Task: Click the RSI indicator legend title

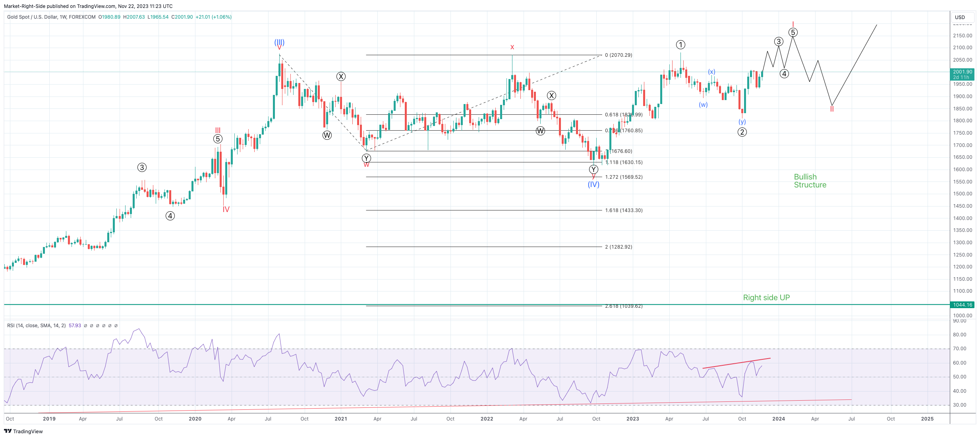Action: pyautogui.click(x=37, y=326)
